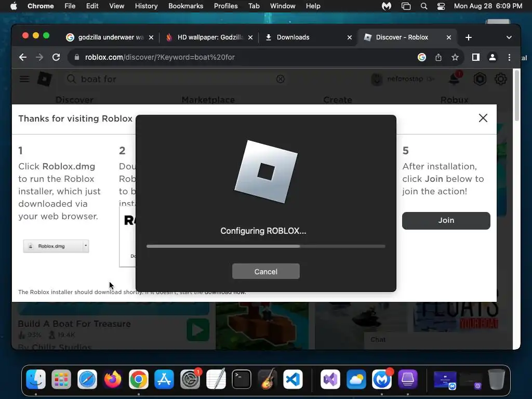Click the Roblox logo in installer dialog

pos(265,171)
